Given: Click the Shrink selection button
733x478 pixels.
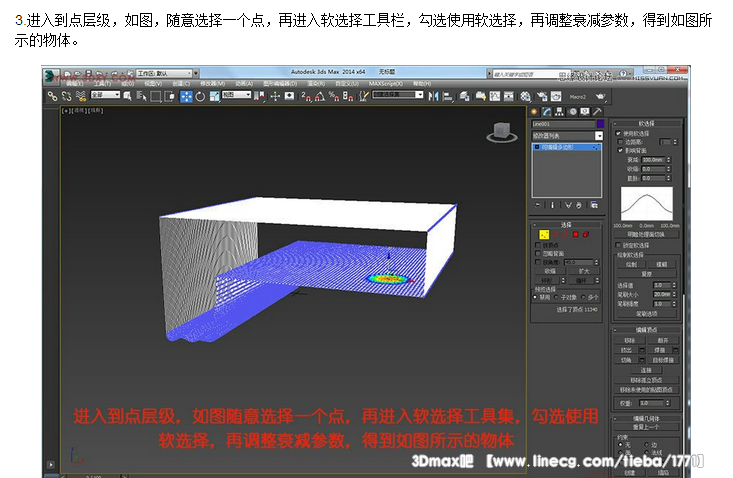Looking at the screenshot, I should (550, 271).
